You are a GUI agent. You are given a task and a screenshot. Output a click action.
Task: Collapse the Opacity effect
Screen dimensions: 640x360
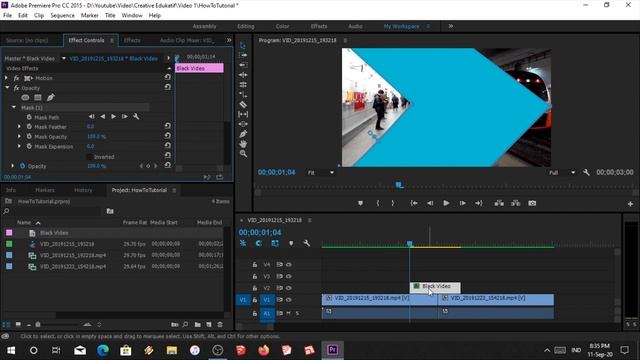[x=7, y=87]
